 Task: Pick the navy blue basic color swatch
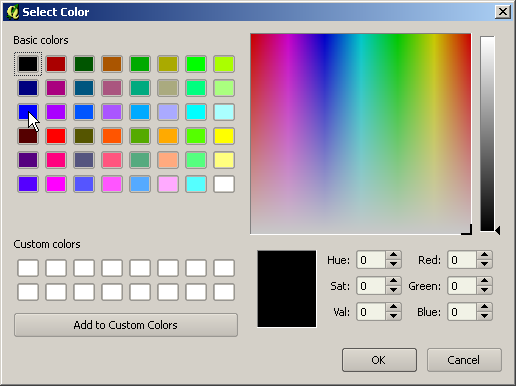click(28, 88)
